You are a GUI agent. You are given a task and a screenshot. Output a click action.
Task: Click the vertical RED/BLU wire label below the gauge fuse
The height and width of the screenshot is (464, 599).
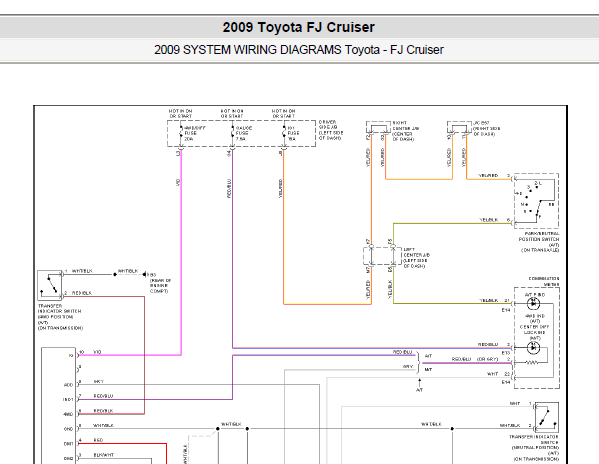229,188
